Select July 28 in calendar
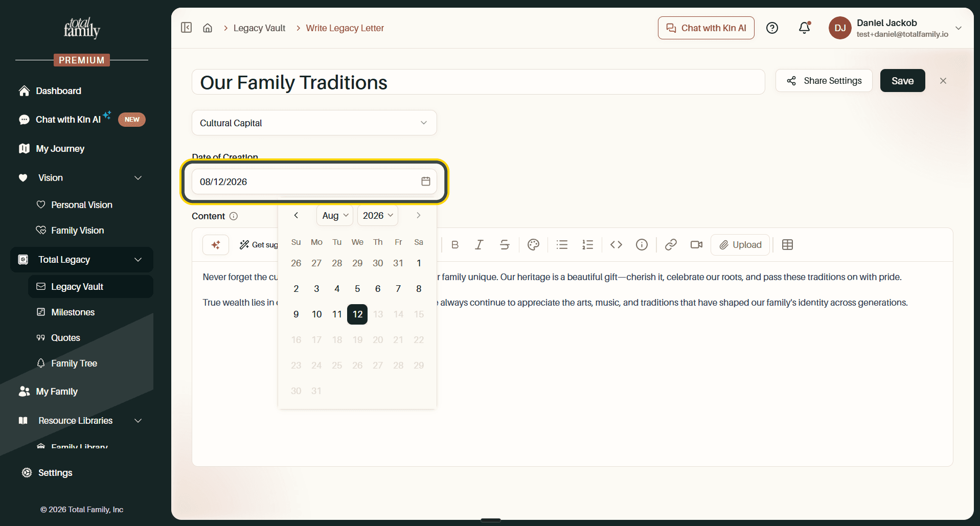This screenshot has height=526, width=980. [337, 263]
